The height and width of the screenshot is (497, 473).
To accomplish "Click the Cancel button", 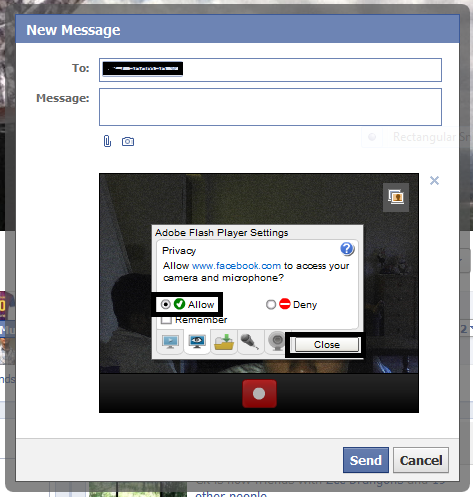I will pos(421,460).
